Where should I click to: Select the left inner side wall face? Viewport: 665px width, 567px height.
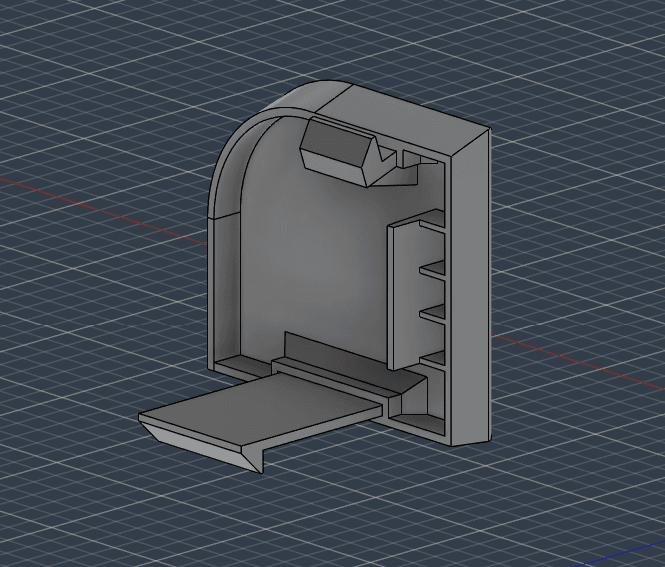coord(229,288)
